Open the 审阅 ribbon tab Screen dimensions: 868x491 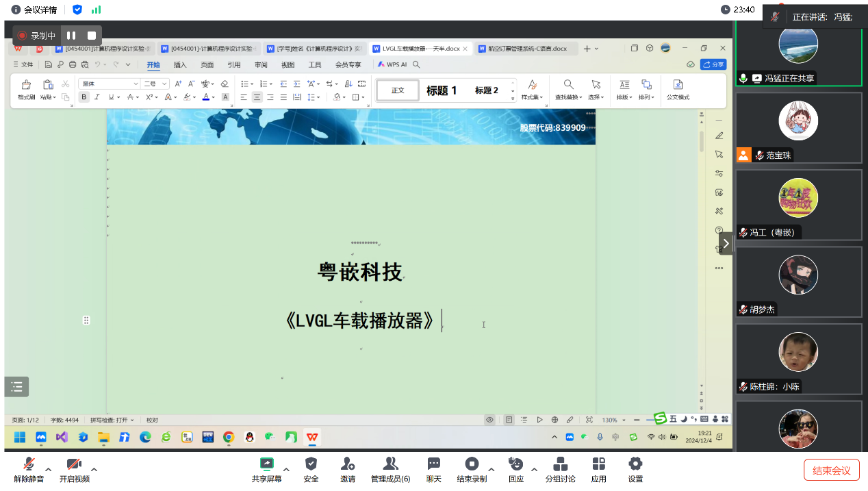point(261,65)
